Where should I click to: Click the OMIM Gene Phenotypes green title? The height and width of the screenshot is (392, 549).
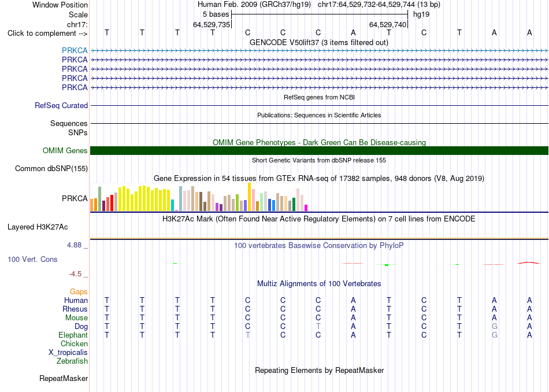[x=320, y=142]
